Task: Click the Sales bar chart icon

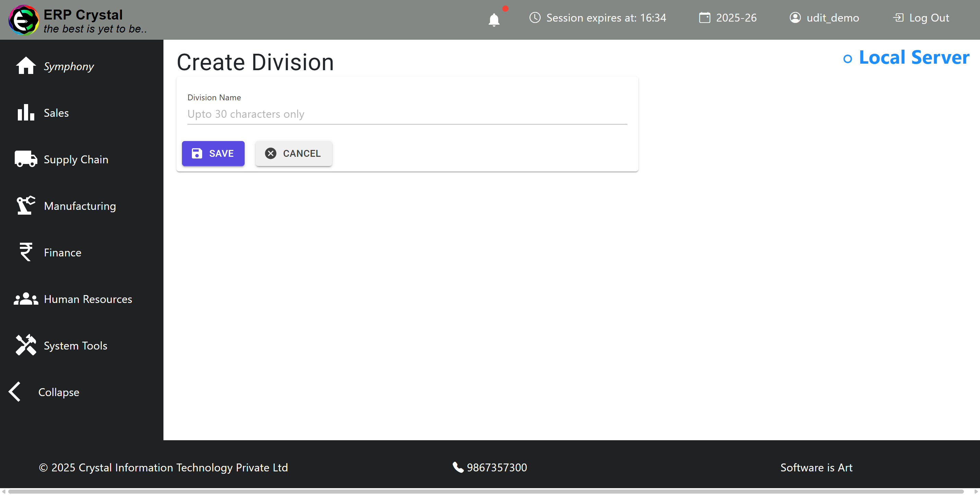Action: coord(25,113)
